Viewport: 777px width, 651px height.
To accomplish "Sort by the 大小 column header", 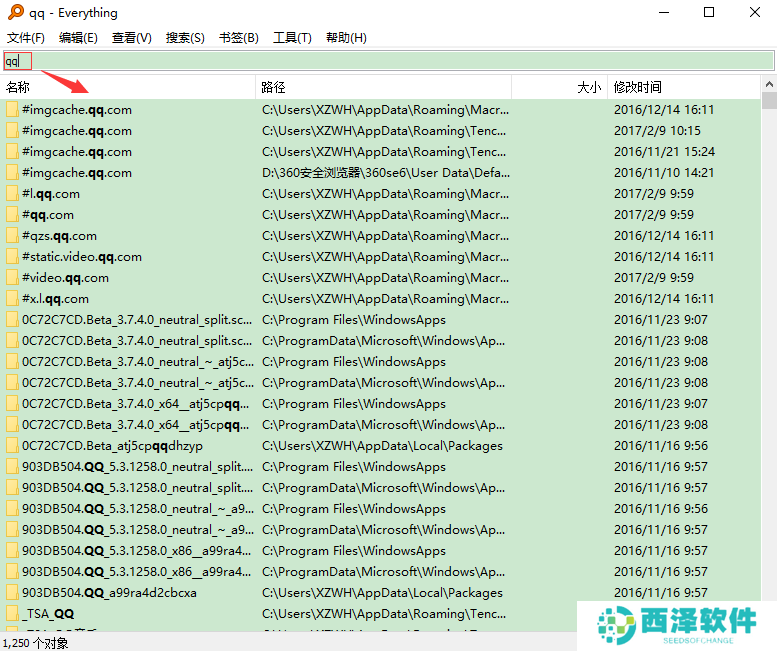I will point(559,87).
